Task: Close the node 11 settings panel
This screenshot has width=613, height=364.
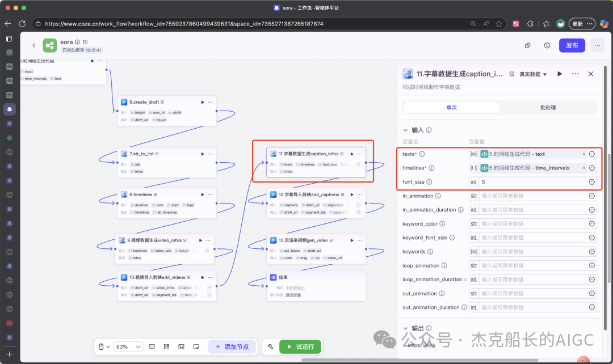Action: tap(591, 74)
